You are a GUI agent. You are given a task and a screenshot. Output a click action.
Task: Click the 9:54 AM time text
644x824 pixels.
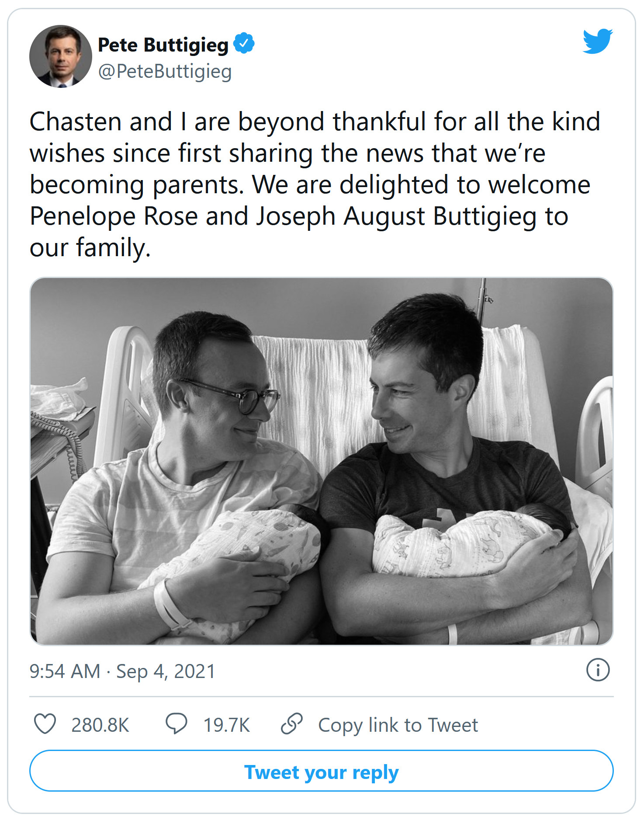(x=65, y=671)
